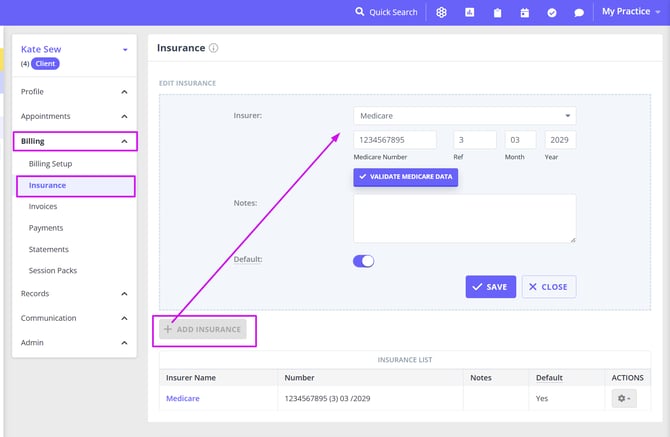
Task: Toggle the Default insurance switch
Action: click(x=363, y=261)
